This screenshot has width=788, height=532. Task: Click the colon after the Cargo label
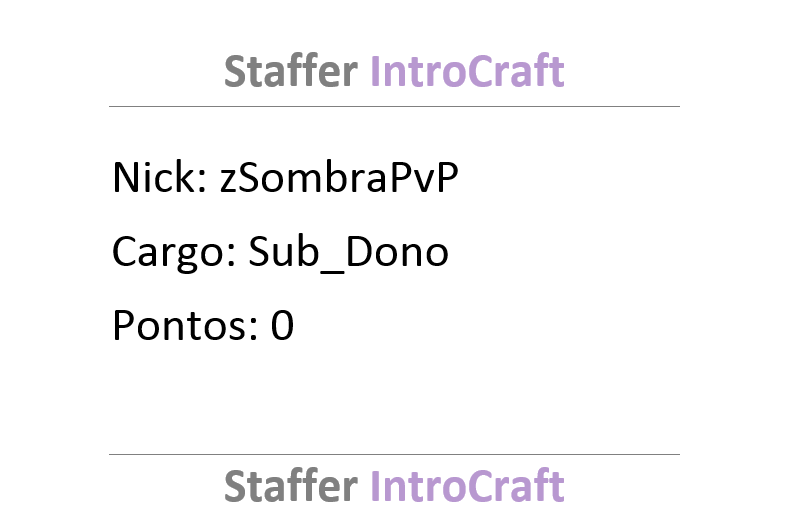232,256
